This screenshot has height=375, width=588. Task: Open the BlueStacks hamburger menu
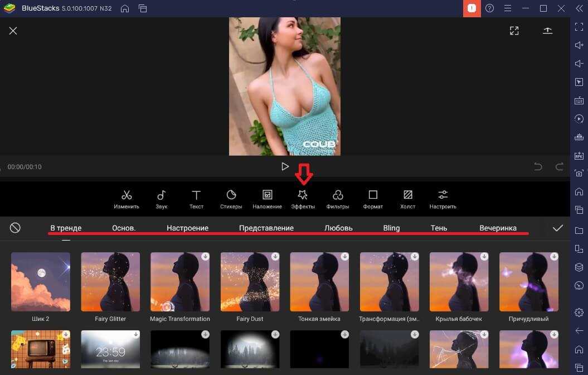tap(507, 8)
